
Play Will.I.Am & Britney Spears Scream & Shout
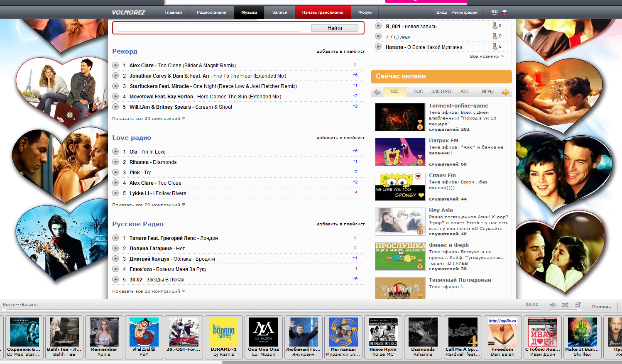click(x=115, y=107)
